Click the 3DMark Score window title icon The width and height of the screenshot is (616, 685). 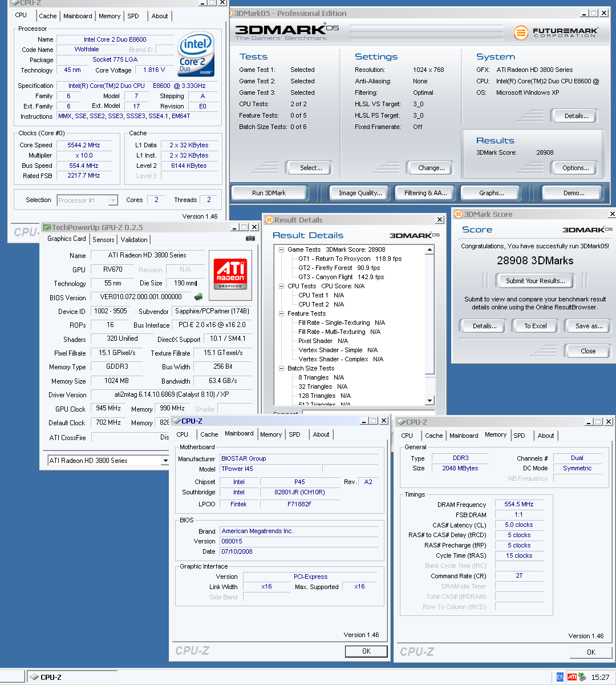click(x=458, y=214)
